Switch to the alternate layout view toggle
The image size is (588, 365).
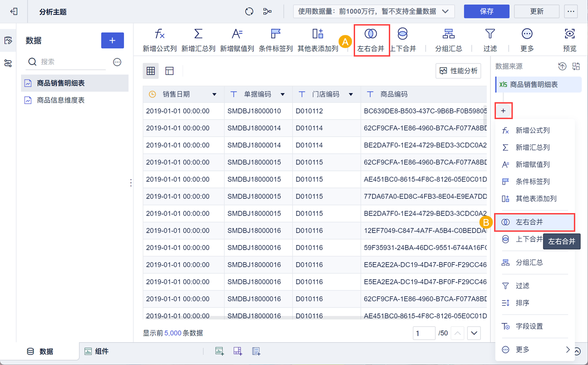point(170,71)
